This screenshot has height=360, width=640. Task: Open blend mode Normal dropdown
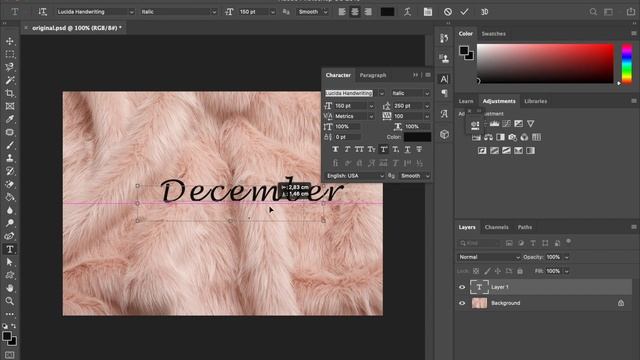pos(488,257)
